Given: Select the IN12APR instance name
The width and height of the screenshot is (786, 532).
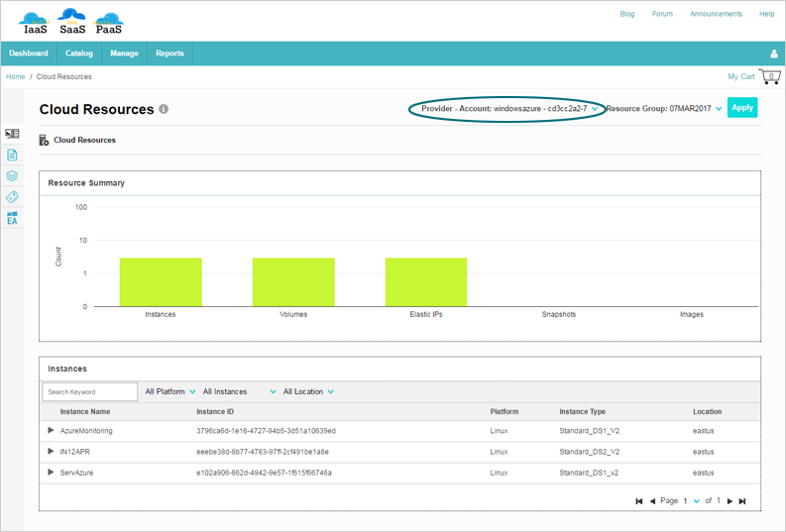Looking at the screenshot, I should tap(75, 452).
